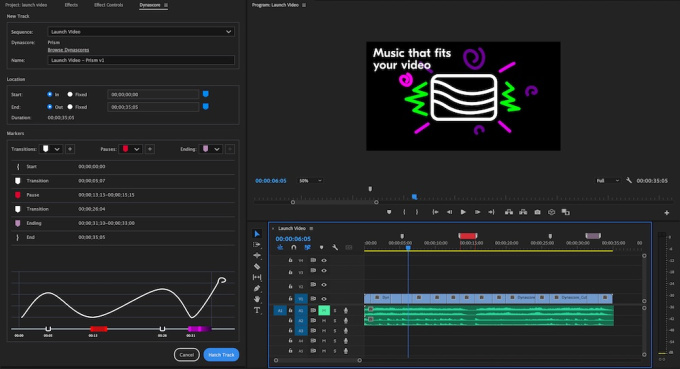Open Program monitor settings wrench
The image size is (680, 369).
pos(629,180)
